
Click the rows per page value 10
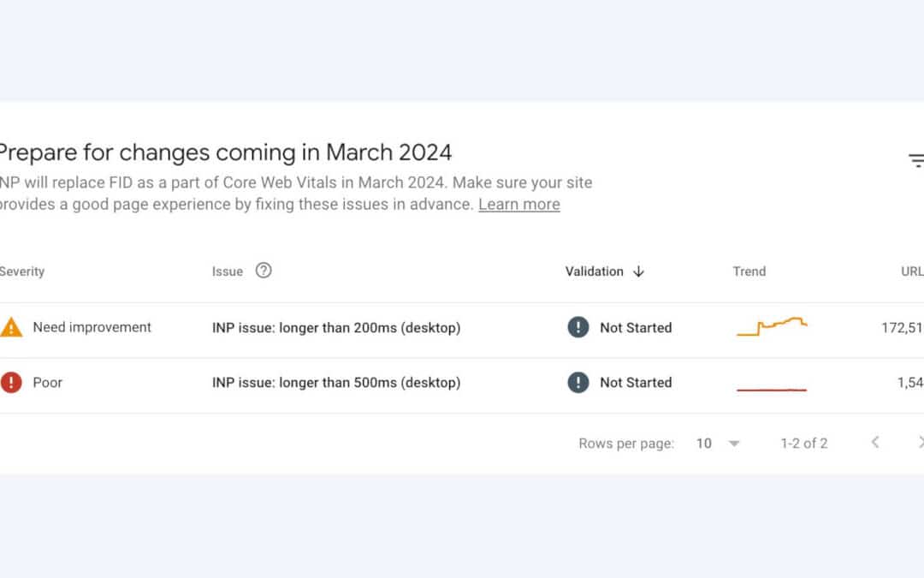point(703,444)
